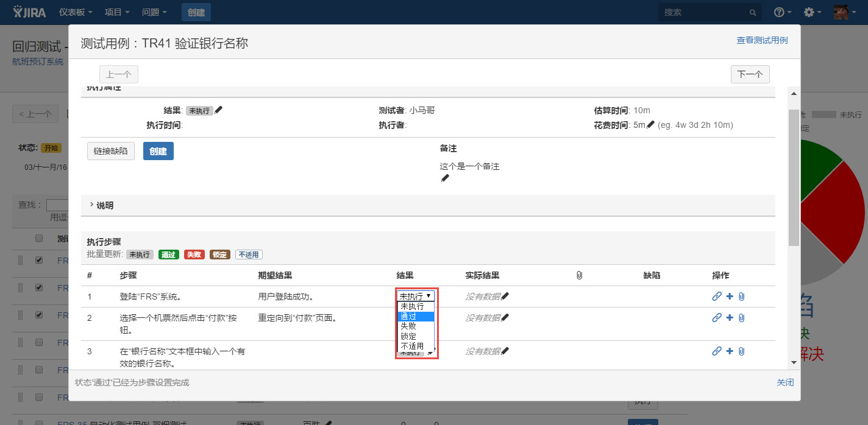Click the dialog vertical scrollbar thumb
This screenshot has height=425, width=868.
pos(794,178)
